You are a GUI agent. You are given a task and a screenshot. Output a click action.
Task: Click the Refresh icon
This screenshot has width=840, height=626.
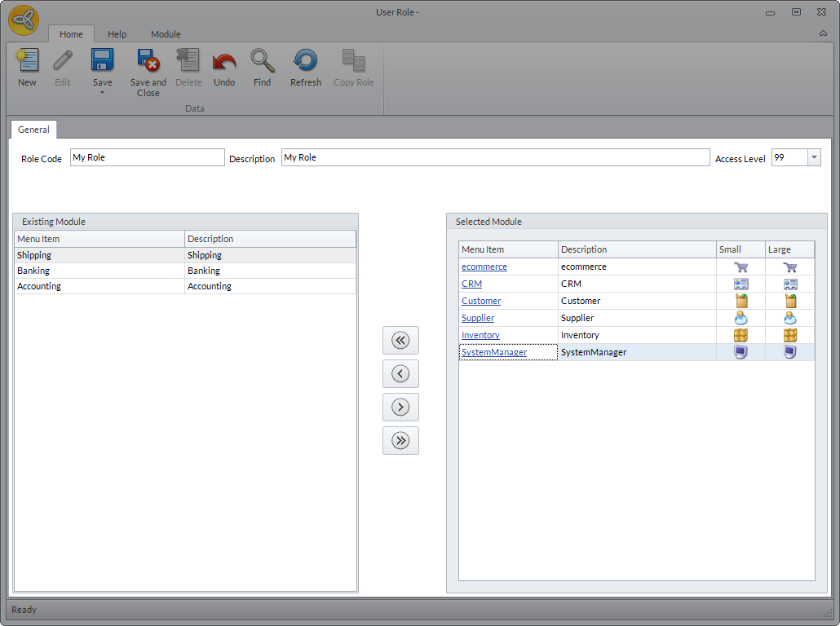pyautogui.click(x=306, y=62)
